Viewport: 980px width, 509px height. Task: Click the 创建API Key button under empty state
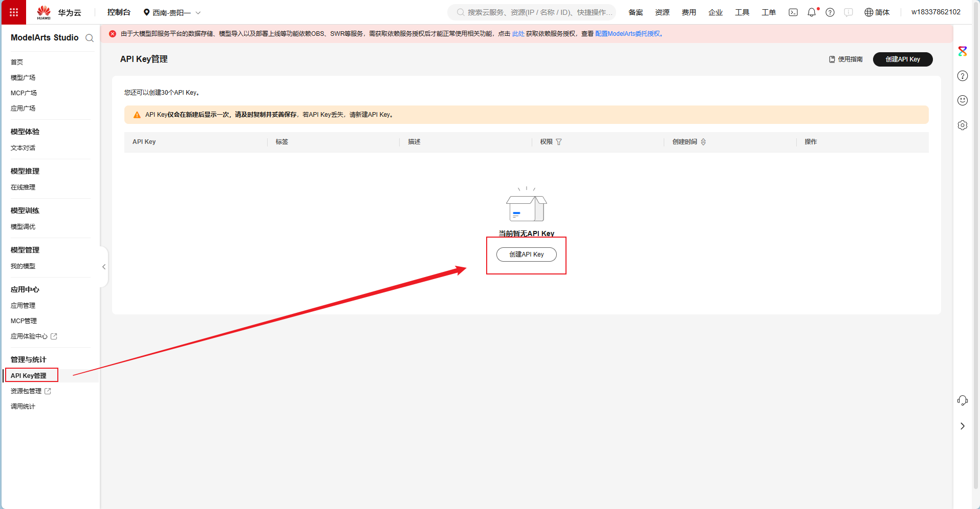coord(527,254)
